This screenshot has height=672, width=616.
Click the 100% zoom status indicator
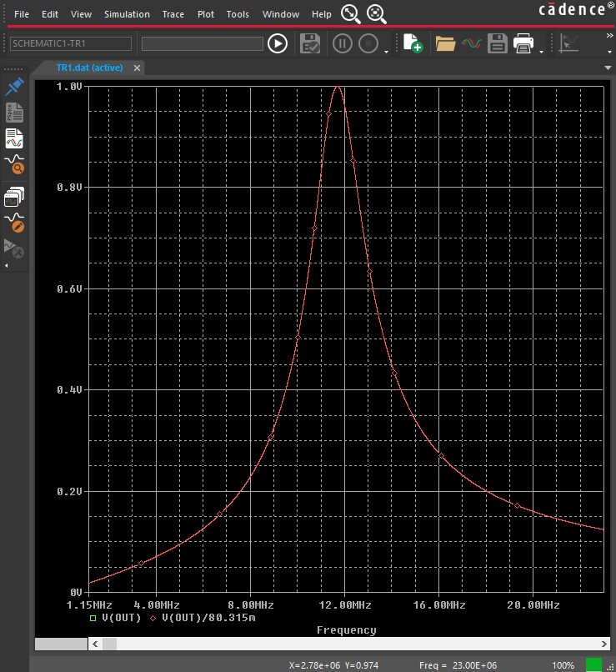pos(563,665)
